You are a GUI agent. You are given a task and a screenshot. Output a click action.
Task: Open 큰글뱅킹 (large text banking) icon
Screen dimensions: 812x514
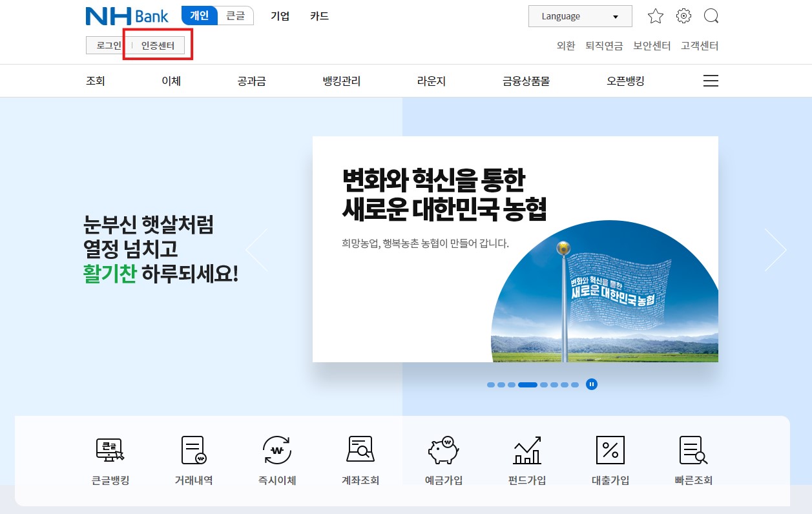coord(109,458)
